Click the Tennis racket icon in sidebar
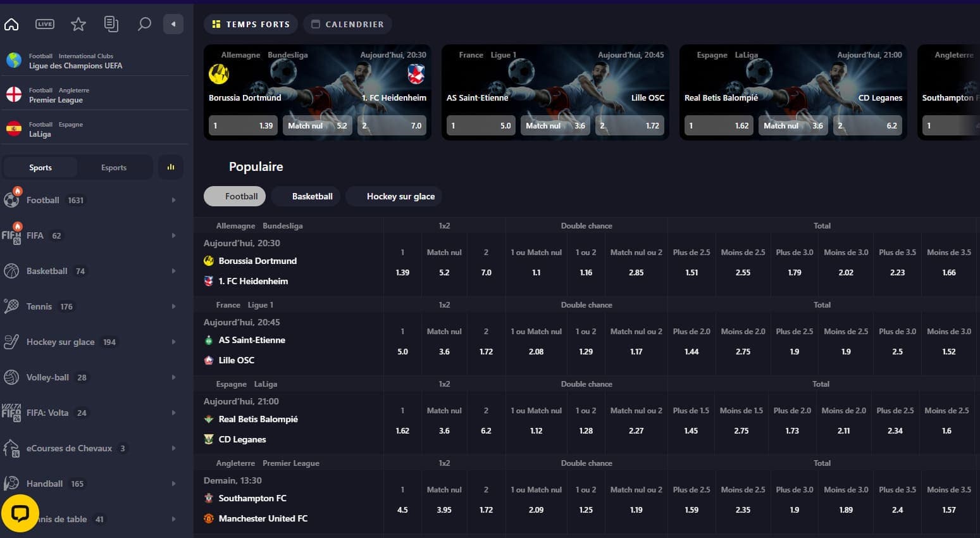 (x=11, y=306)
